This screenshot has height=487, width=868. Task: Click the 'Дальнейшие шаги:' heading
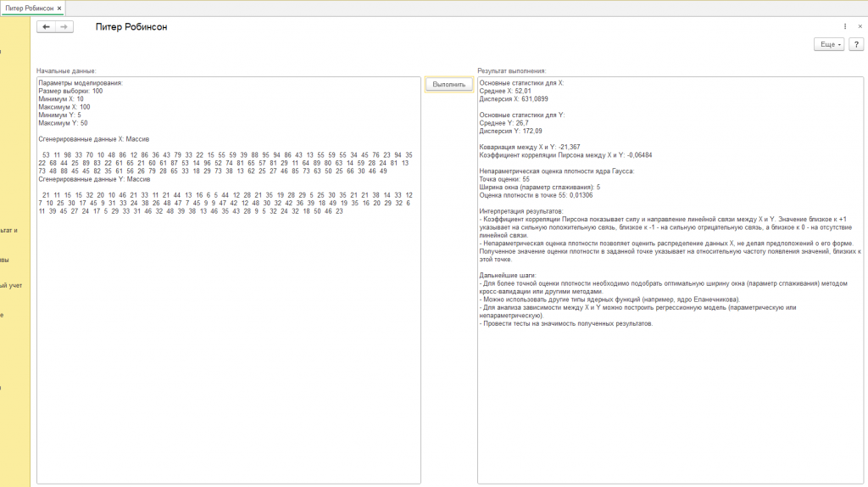pos(508,276)
